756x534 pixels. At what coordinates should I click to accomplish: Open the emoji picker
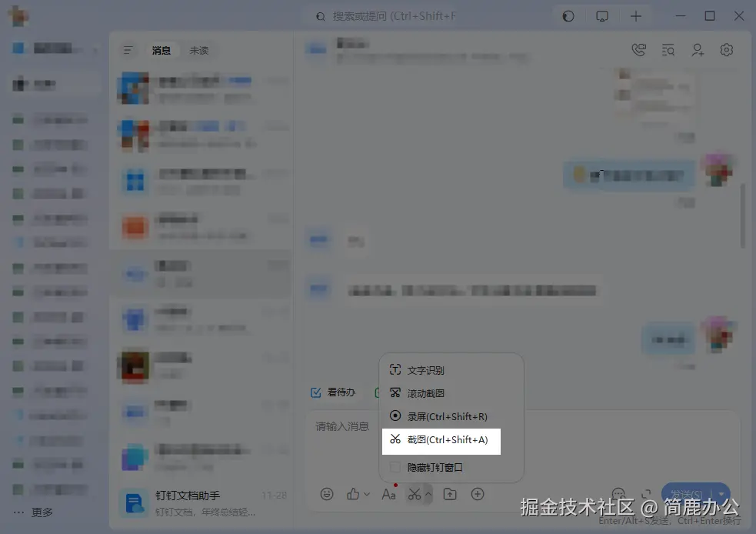click(x=326, y=494)
